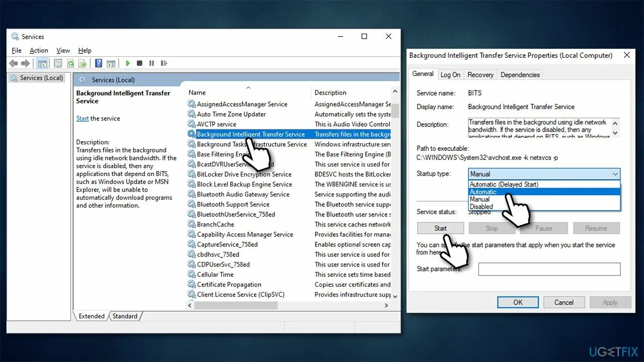Open the View menu
The height and width of the screenshot is (362, 644).
pos(63,50)
